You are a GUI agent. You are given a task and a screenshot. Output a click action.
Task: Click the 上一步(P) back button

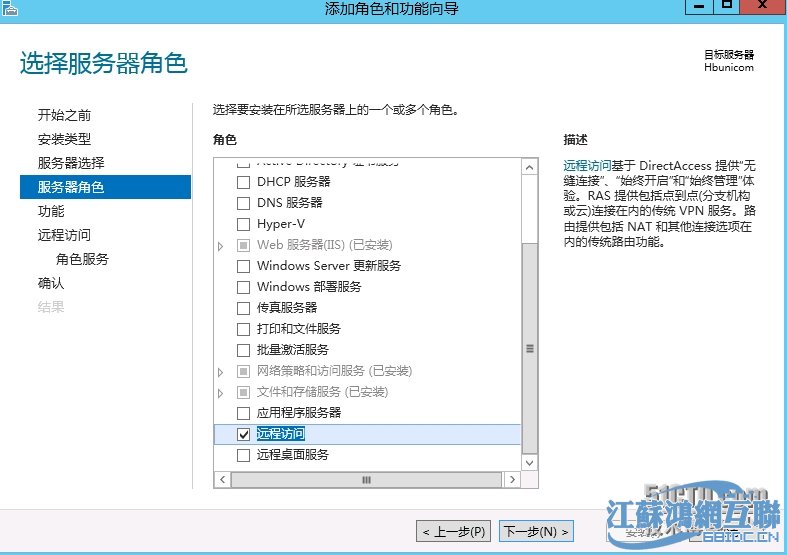pyautogui.click(x=453, y=531)
